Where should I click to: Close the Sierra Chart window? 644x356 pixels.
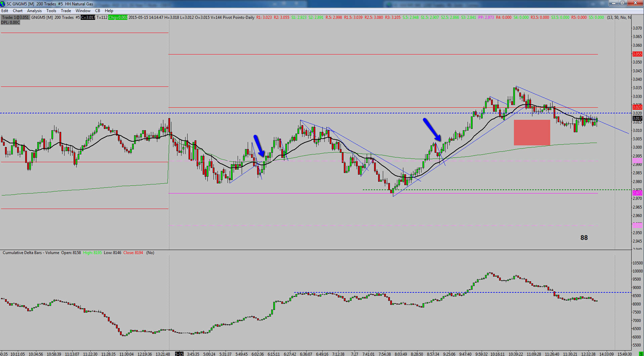point(635,3)
